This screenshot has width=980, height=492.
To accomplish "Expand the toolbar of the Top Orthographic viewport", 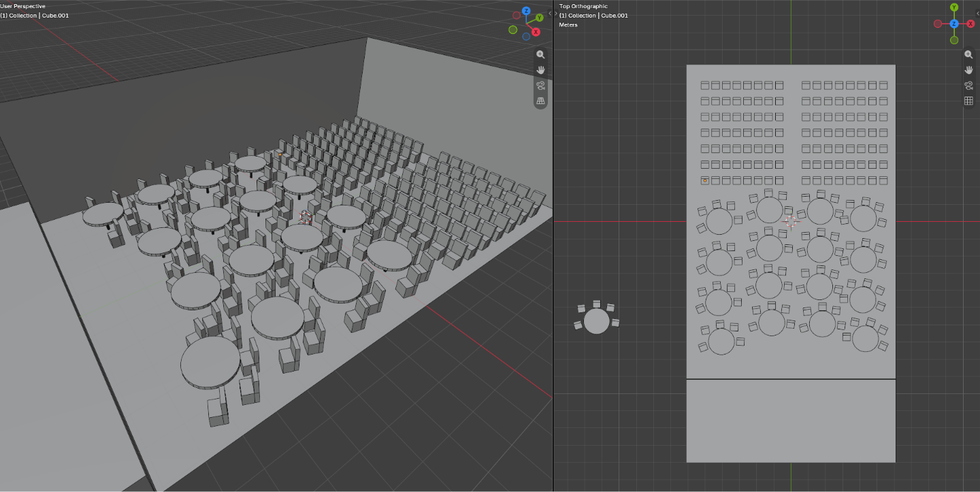I will [x=557, y=13].
